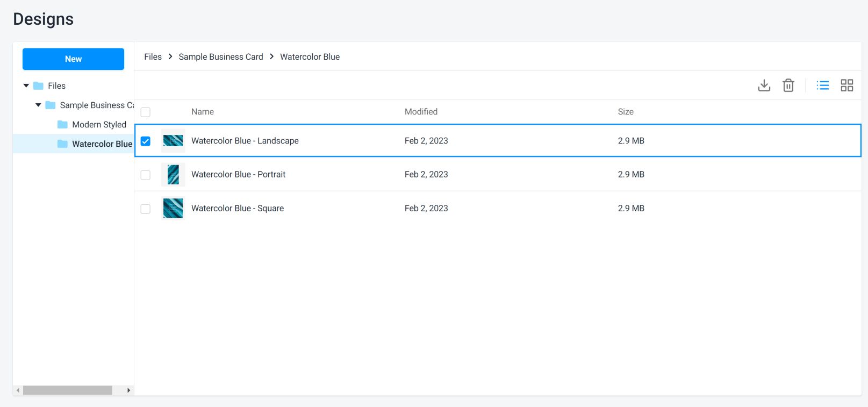Click the sidebar scroll right arrow
The image size is (868, 407).
point(128,390)
